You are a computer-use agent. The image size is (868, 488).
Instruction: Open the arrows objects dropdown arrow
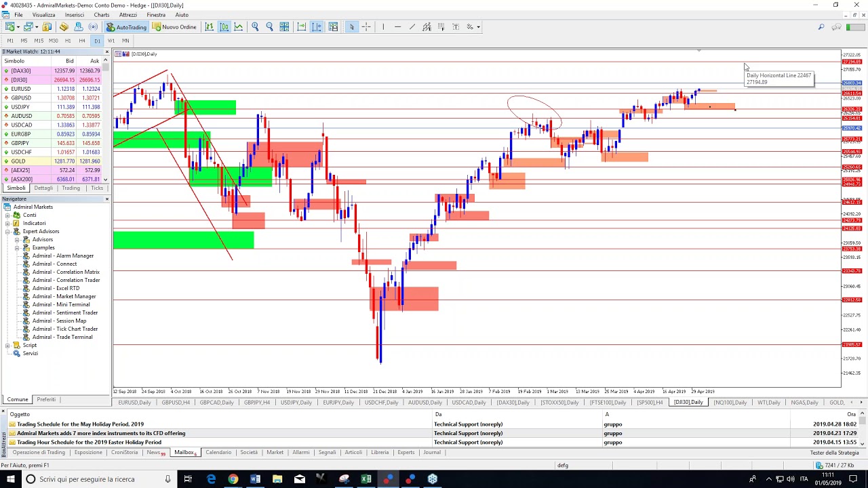478,27
